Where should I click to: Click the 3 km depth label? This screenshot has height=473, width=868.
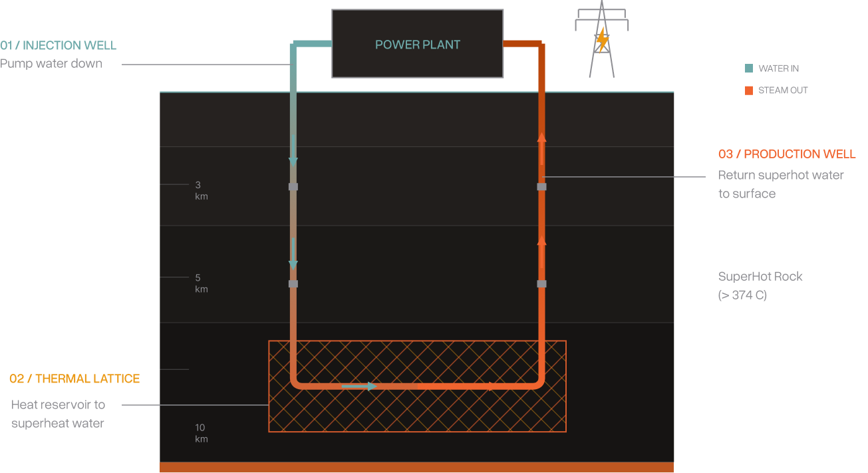tap(201, 191)
